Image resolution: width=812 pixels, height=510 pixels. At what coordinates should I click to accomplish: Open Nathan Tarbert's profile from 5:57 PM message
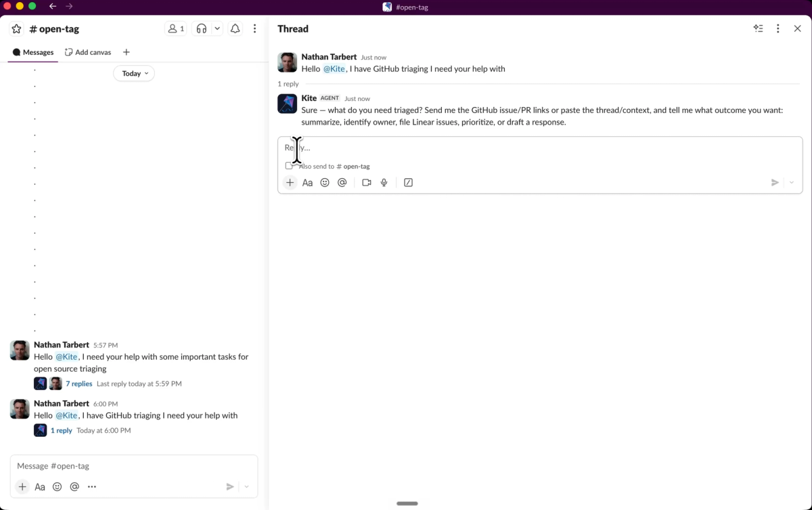(x=62, y=345)
